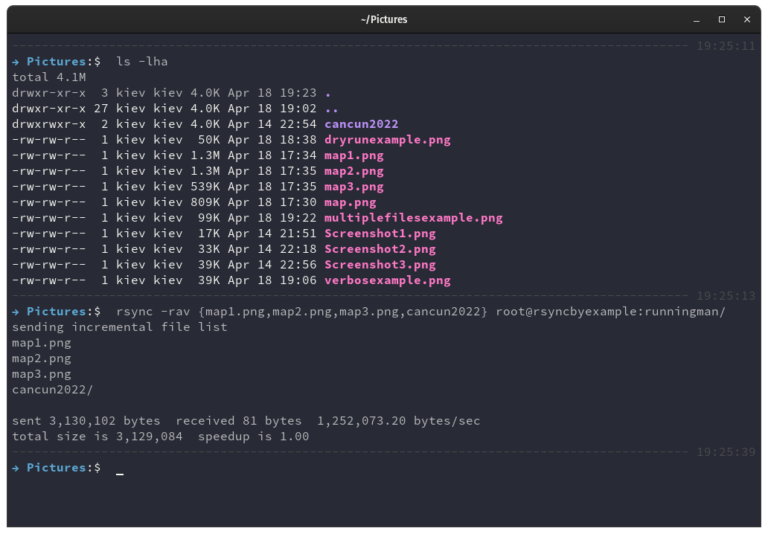
Task: Click the multiplefilesexample.png filename
Action: [x=413, y=218]
